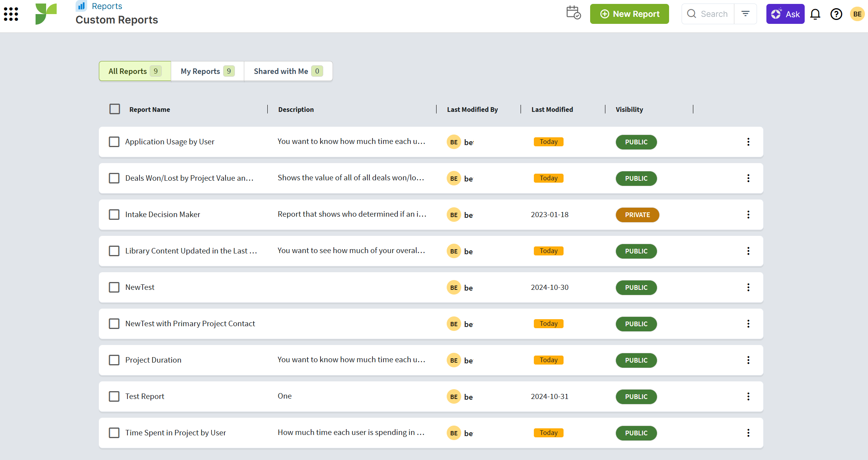Viewport: 868px width, 460px height.
Task: Switch to the My Reports tab
Action: [x=207, y=71]
